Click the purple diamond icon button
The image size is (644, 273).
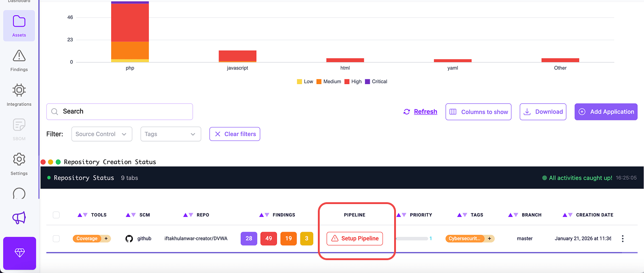click(x=19, y=253)
